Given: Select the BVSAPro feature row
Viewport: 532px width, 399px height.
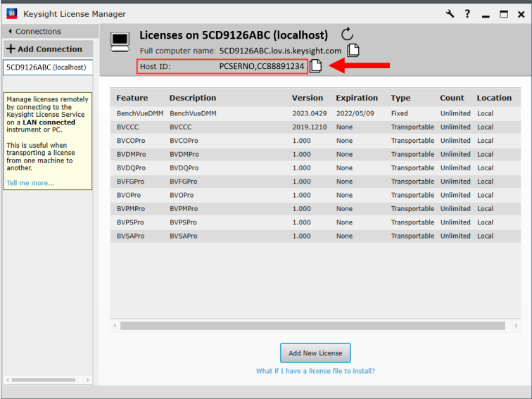Looking at the screenshot, I should tap(315, 236).
